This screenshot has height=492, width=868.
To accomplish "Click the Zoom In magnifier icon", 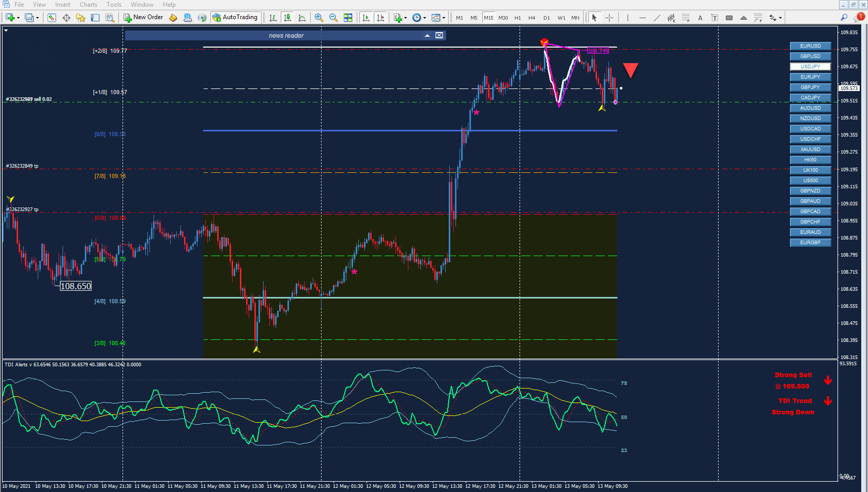I will click(319, 18).
